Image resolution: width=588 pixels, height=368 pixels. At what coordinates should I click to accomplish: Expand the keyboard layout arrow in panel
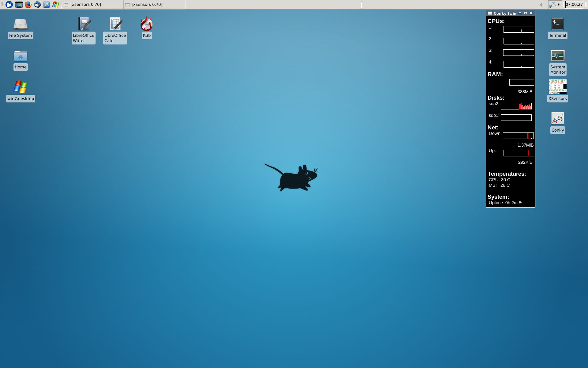[559, 5]
